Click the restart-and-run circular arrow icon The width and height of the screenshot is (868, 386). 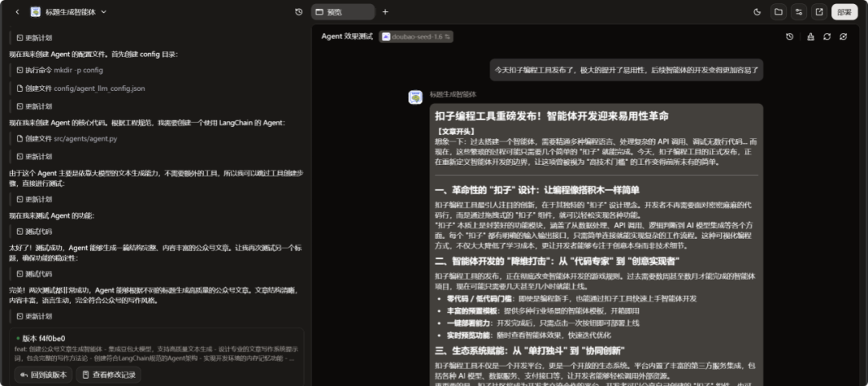(843, 36)
